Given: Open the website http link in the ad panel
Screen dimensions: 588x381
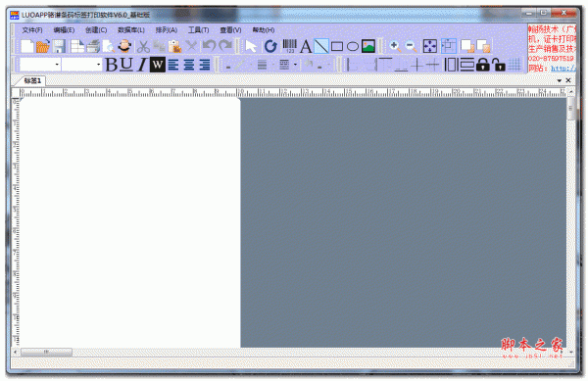Looking at the screenshot, I should coord(563,69).
